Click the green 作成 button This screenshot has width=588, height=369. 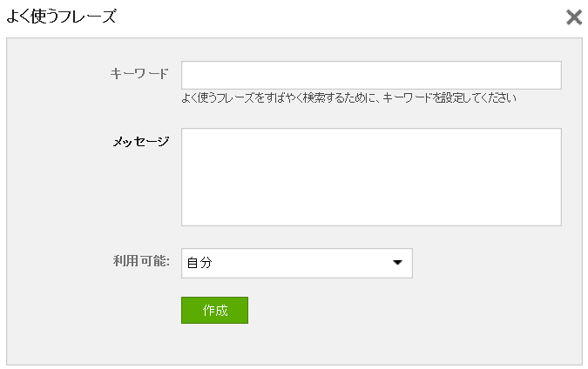(214, 310)
